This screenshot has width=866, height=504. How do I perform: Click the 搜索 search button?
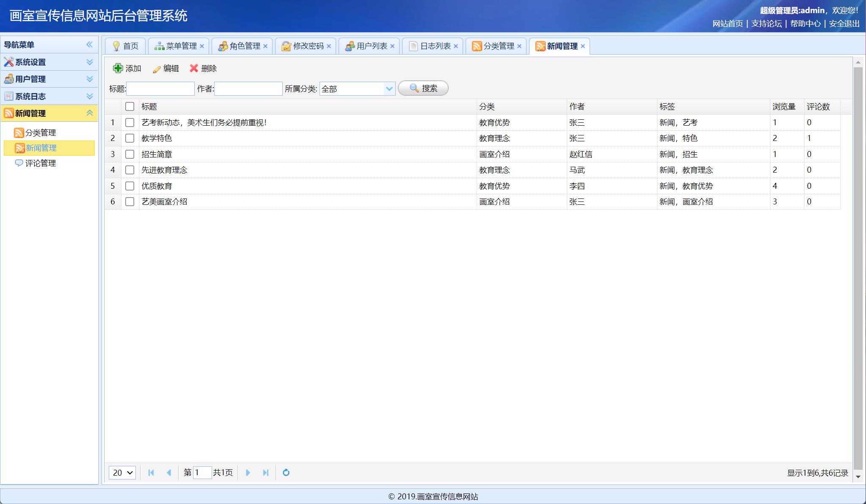pos(423,88)
